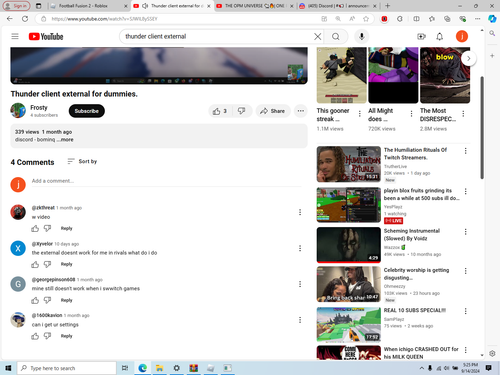The height and width of the screenshot is (375, 500).
Task: Show hidden system tray icons
Action: (422, 368)
